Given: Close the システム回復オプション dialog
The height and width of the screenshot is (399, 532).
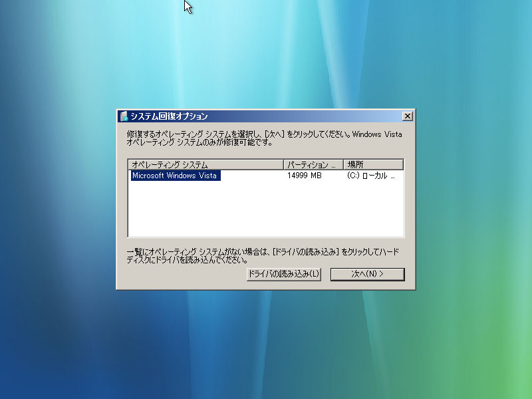Looking at the screenshot, I should (x=407, y=116).
